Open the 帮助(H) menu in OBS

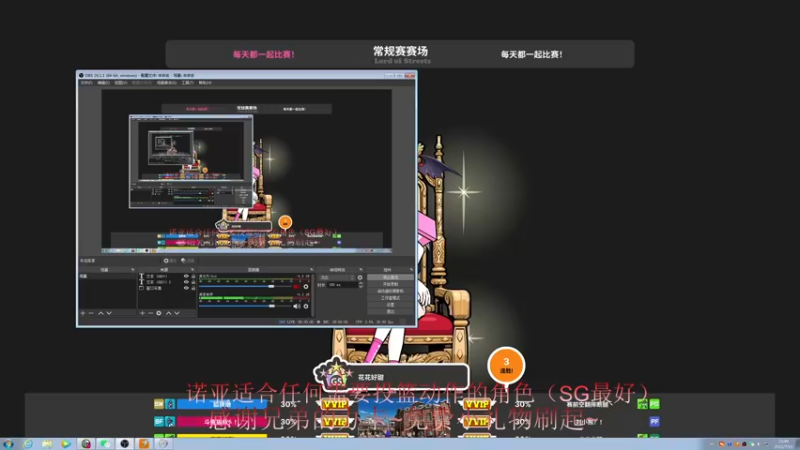[205, 83]
